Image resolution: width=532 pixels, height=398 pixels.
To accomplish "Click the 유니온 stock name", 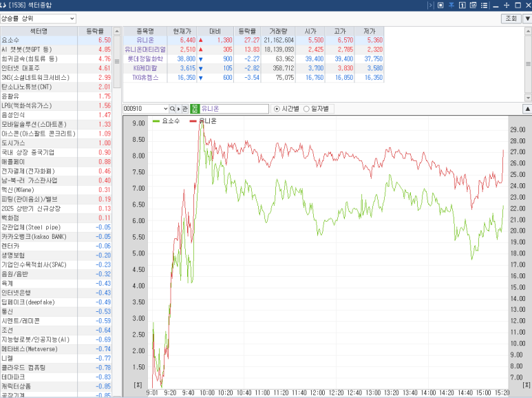I will click(145, 40).
